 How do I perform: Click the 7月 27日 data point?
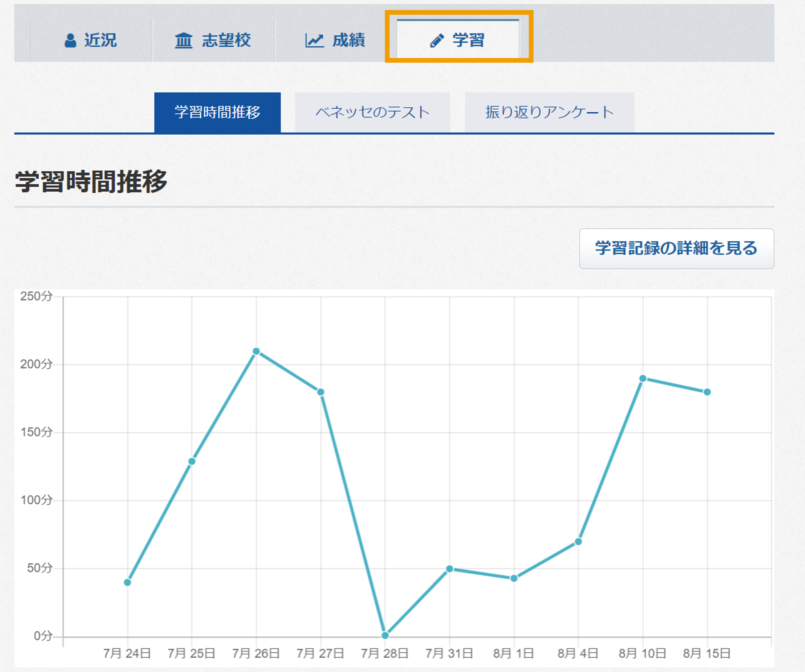pyautogui.click(x=321, y=392)
